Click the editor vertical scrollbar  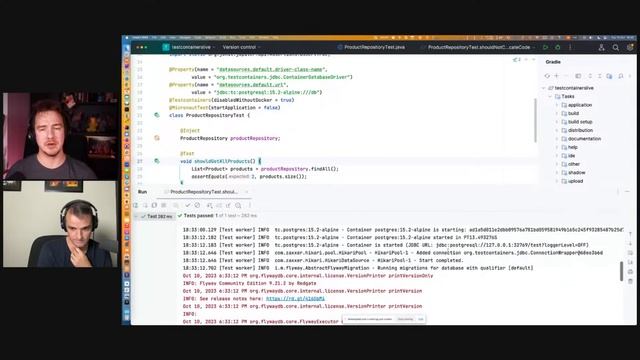pos(535,120)
